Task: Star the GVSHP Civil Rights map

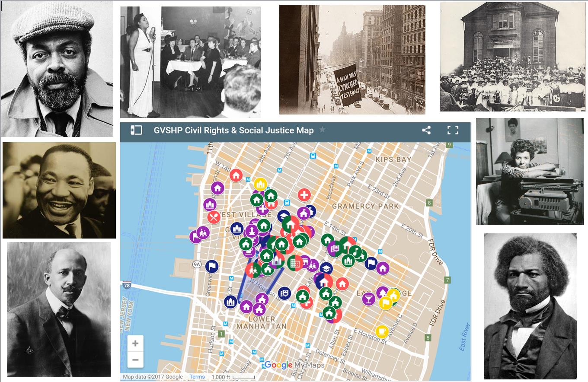Action: click(322, 130)
